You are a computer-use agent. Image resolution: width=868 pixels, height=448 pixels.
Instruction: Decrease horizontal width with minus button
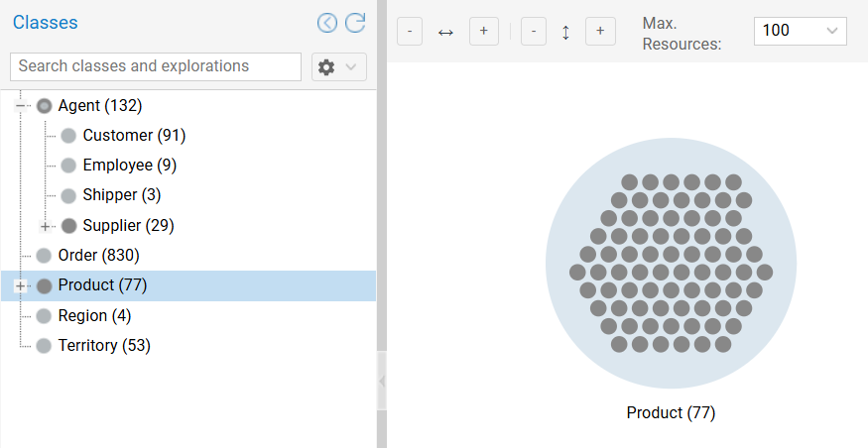point(411,31)
